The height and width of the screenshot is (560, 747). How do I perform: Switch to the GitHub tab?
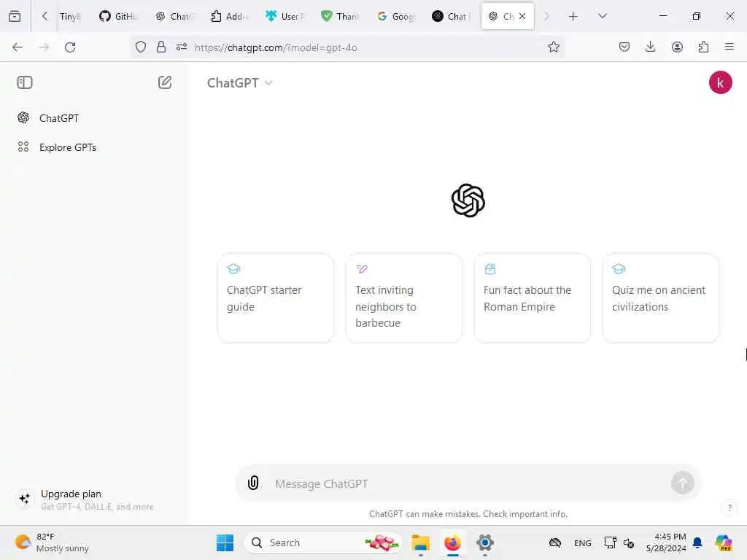(118, 16)
